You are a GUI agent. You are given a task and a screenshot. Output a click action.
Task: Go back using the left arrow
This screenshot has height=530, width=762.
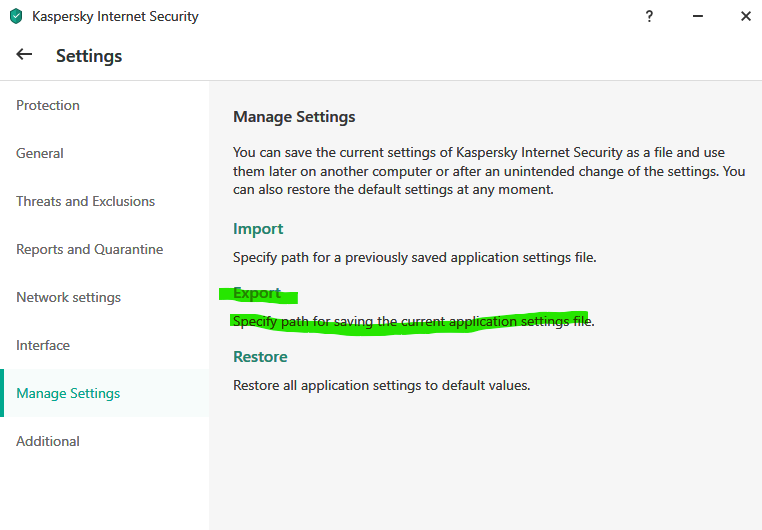(24, 55)
